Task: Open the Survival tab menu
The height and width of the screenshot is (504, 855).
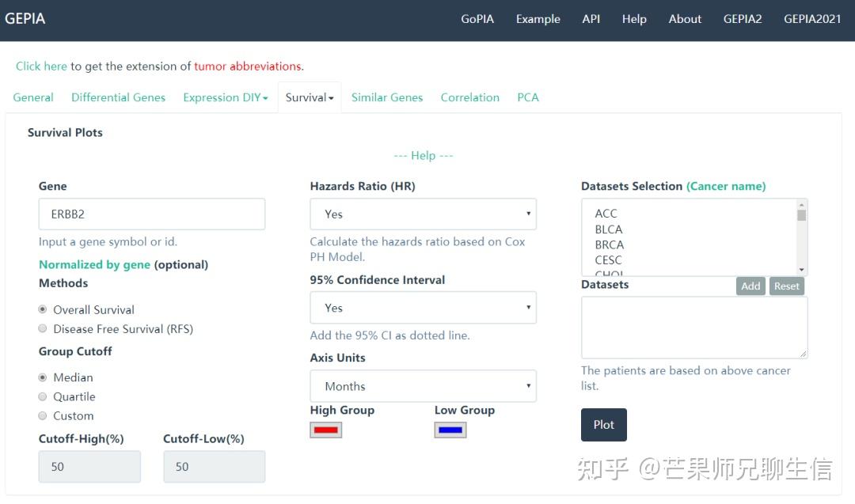Action: pyautogui.click(x=309, y=97)
